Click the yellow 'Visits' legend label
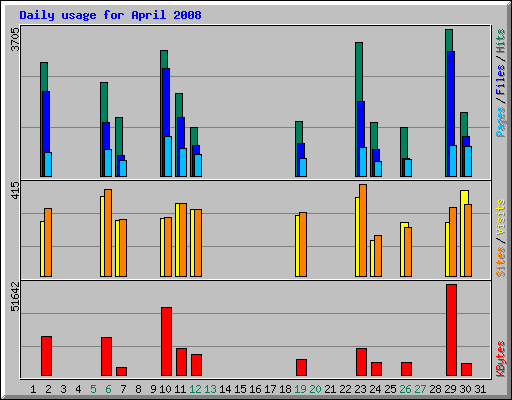This screenshot has width=512, height=400. [501, 217]
